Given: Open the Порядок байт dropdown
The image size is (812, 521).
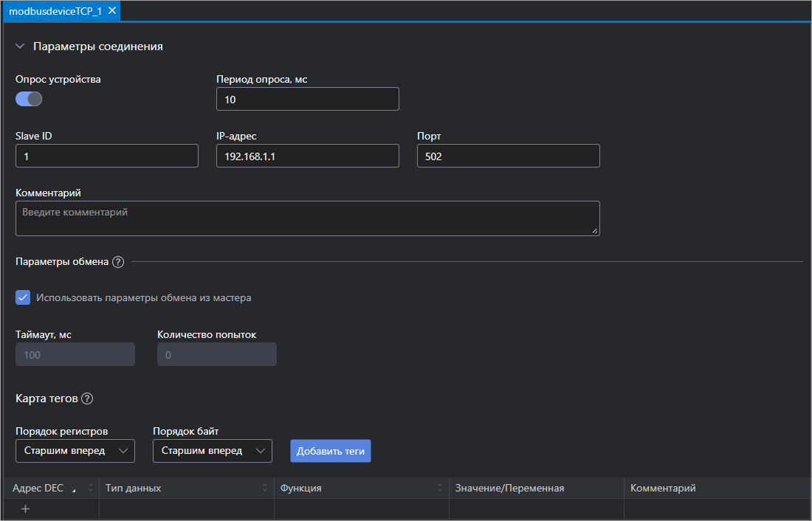Looking at the screenshot, I should (213, 451).
